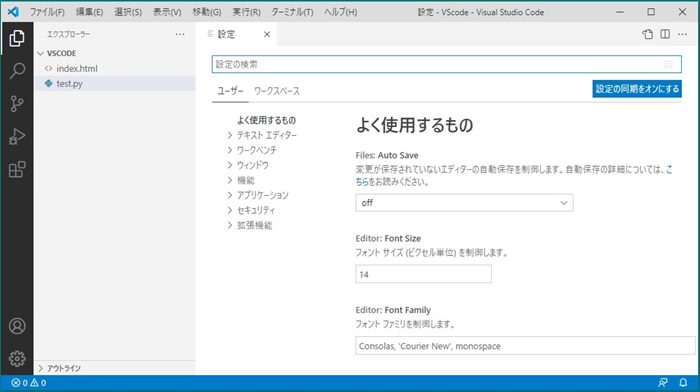700x392 pixels.
Task: Open the Files: Auto Save dropdown
Action: (464, 203)
